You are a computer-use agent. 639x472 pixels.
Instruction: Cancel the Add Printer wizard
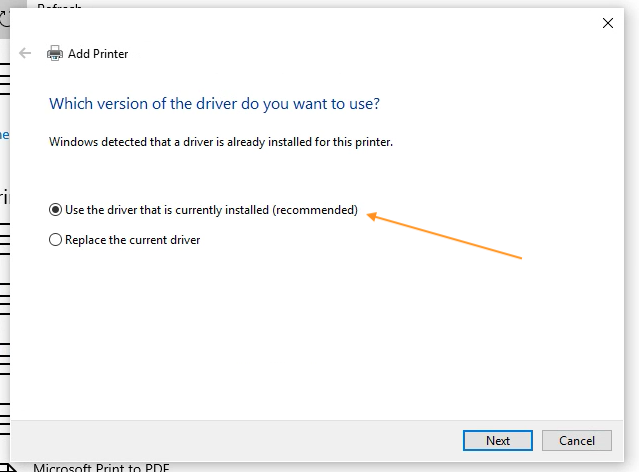coord(577,441)
